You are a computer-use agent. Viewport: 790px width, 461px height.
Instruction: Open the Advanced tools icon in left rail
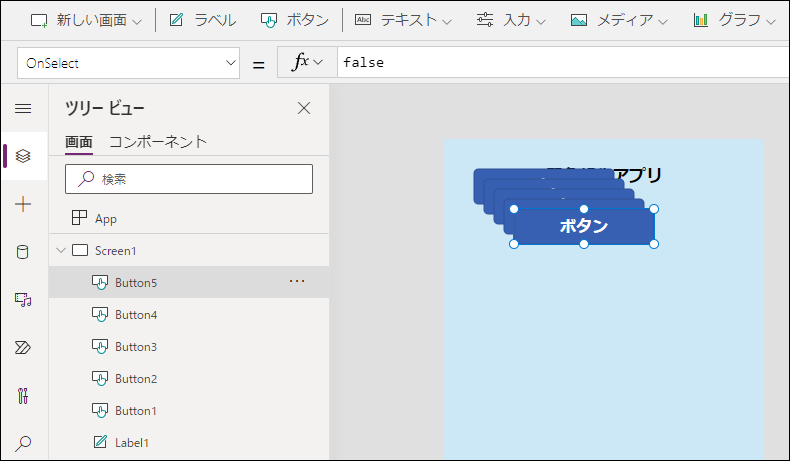pyautogui.click(x=23, y=396)
